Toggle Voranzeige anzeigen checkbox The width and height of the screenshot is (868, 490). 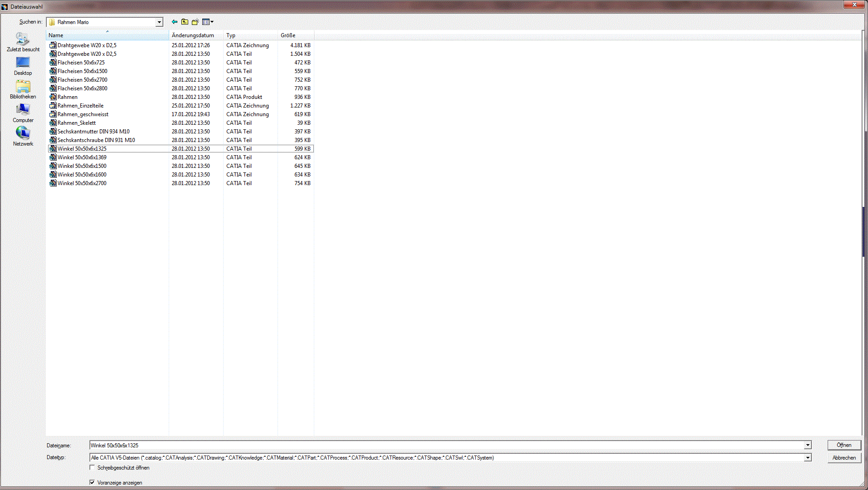[x=93, y=482]
